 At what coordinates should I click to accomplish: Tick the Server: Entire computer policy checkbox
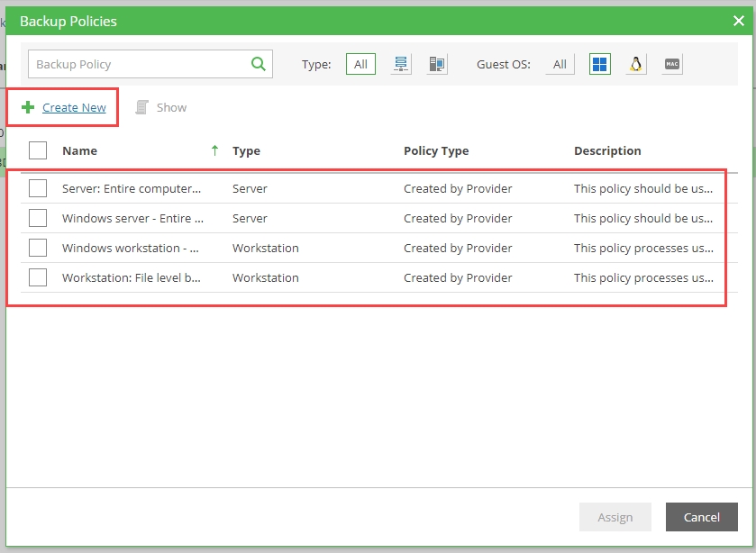[x=38, y=188]
